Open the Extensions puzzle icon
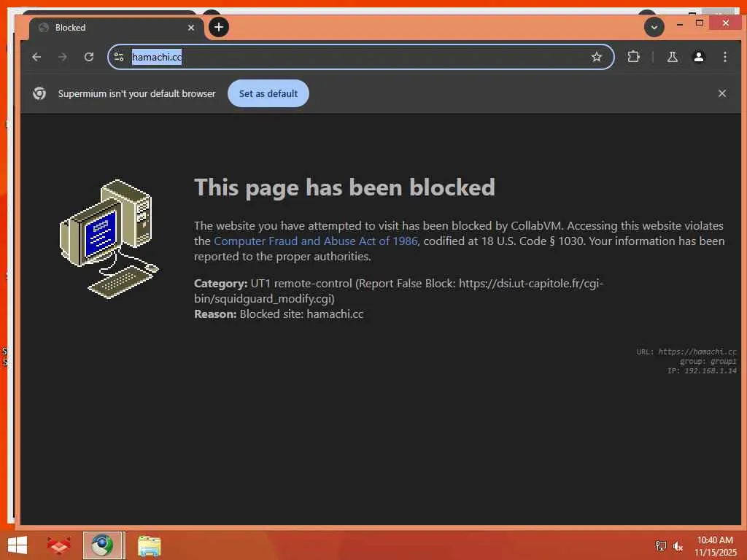 click(633, 57)
